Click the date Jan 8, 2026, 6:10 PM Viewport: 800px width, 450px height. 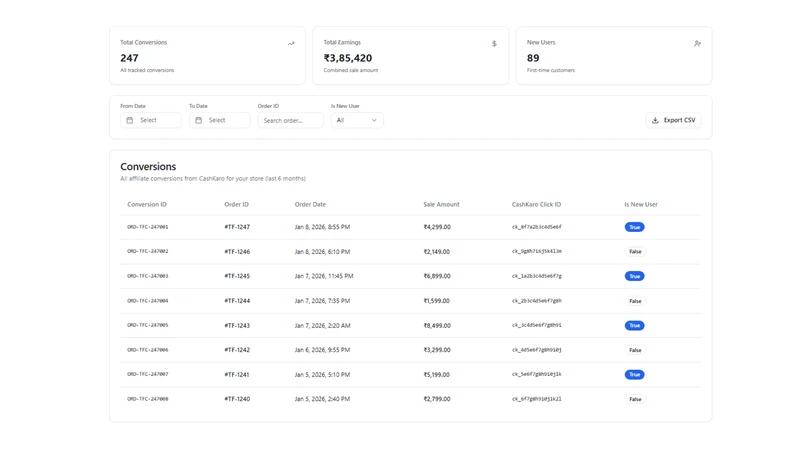[322, 252]
